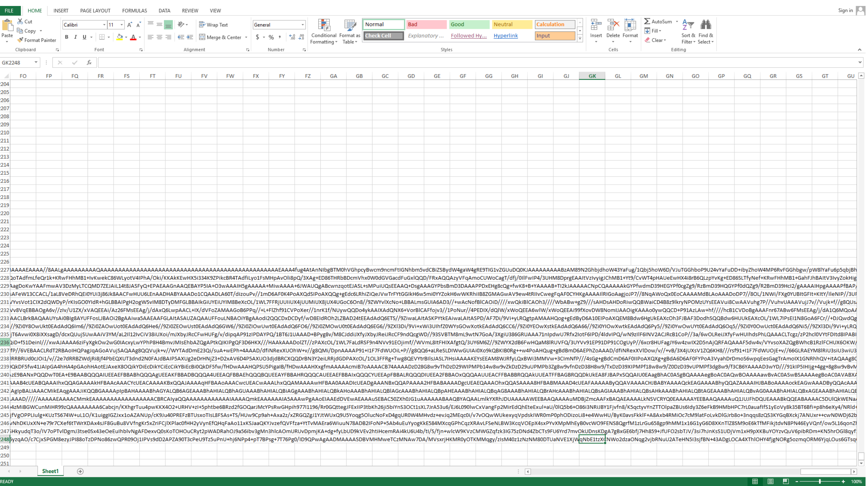
Task: Switch to Page Break Preview in the status bar
Action: coord(786,481)
